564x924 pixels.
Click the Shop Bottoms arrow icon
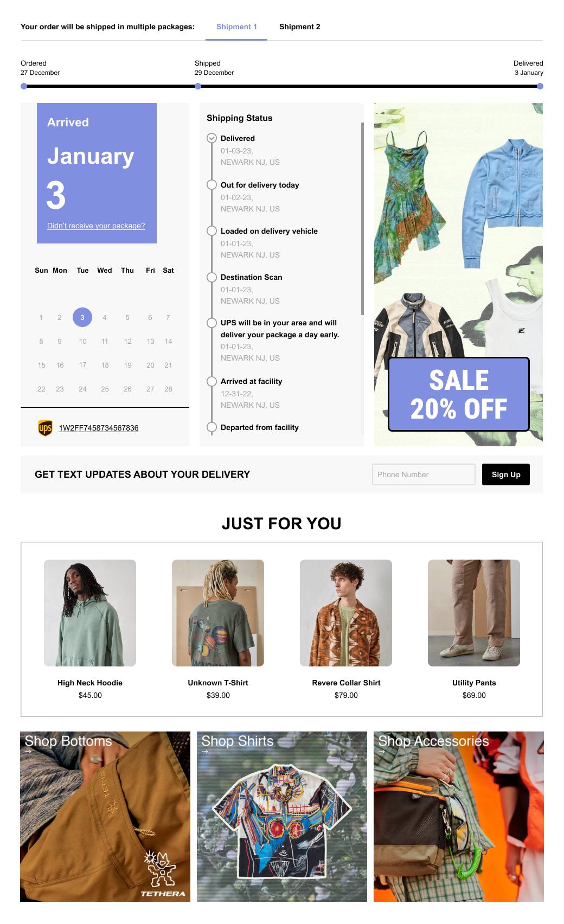28,752
